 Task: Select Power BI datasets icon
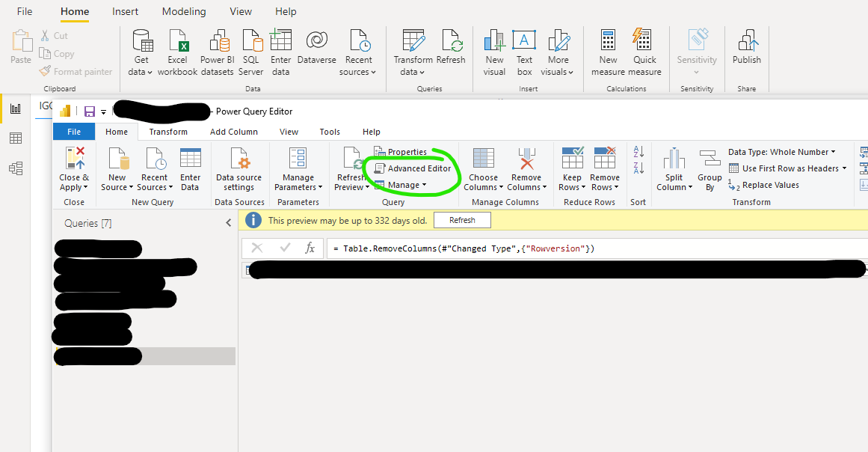(217, 52)
